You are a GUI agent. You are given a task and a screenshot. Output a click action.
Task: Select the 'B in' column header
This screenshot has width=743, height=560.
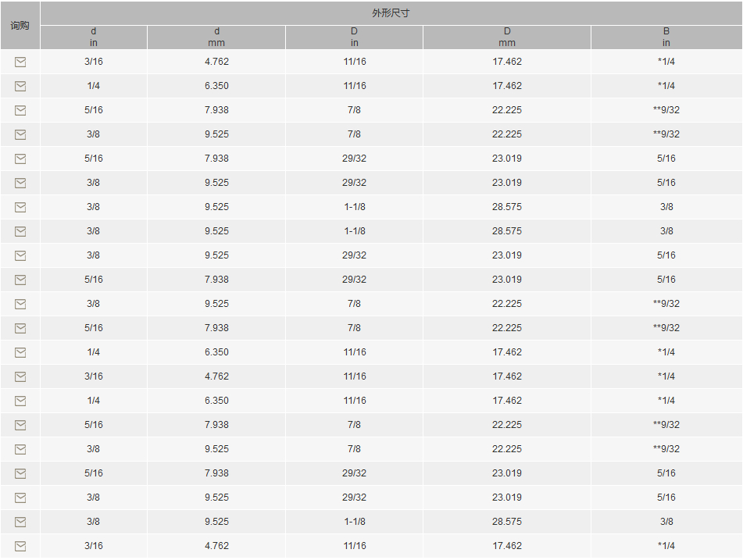pos(666,37)
